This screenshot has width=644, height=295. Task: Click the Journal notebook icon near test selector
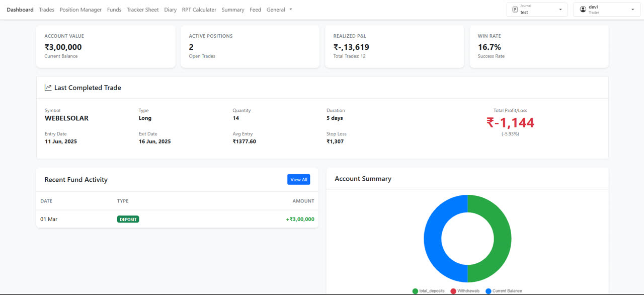click(x=515, y=9)
